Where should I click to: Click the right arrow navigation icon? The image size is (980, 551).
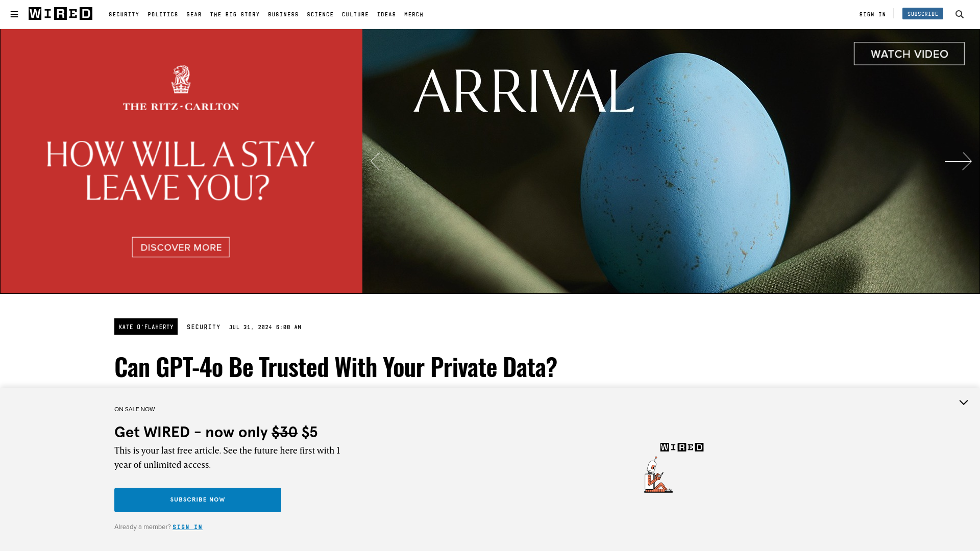pos(958,161)
